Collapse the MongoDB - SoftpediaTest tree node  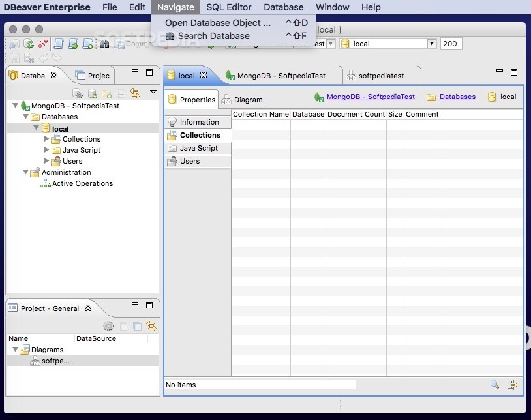point(15,105)
